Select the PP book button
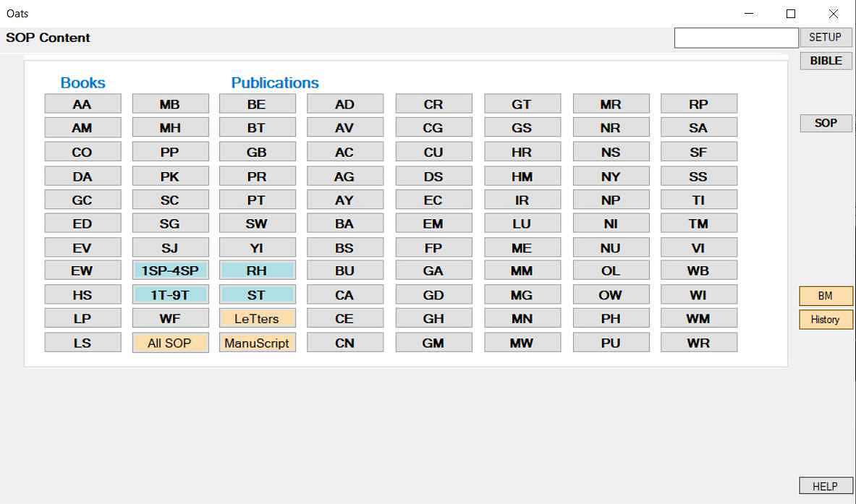 (x=170, y=152)
